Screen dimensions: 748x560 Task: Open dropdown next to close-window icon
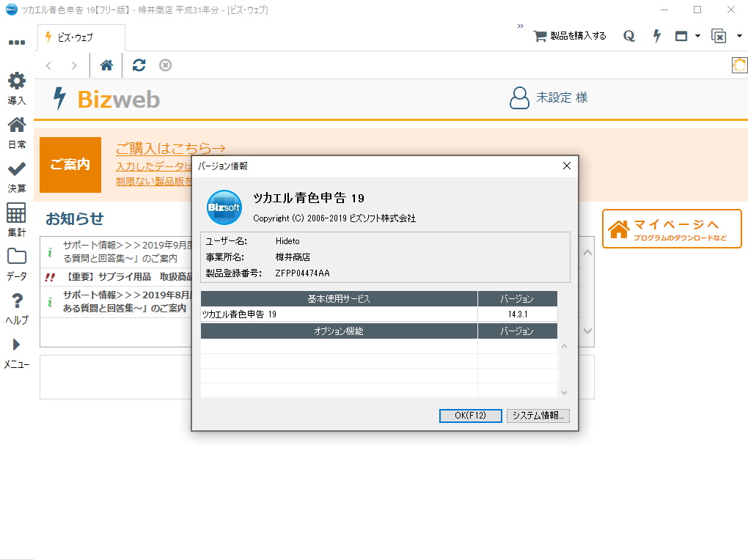coord(739,36)
